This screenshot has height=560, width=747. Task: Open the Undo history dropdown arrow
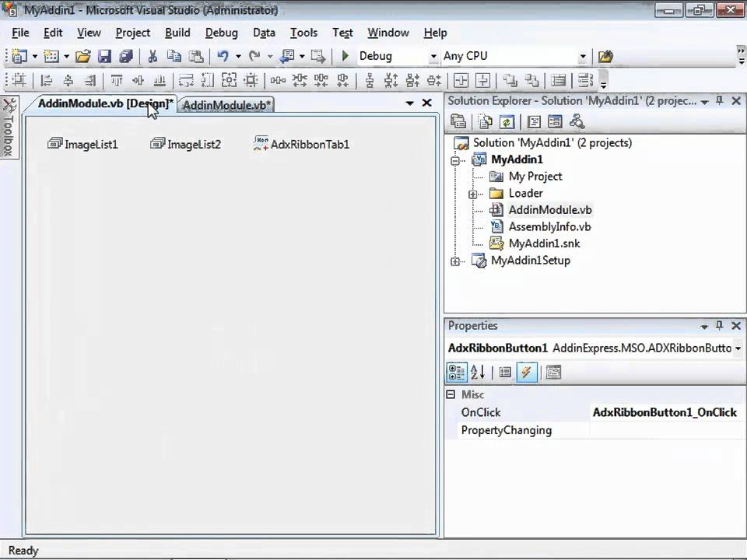[x=238, y=57]
